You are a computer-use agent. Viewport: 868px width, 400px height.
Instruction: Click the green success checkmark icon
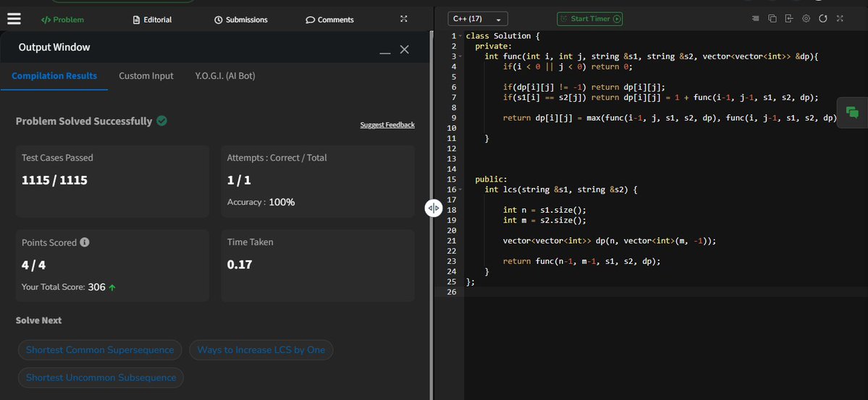161,121
